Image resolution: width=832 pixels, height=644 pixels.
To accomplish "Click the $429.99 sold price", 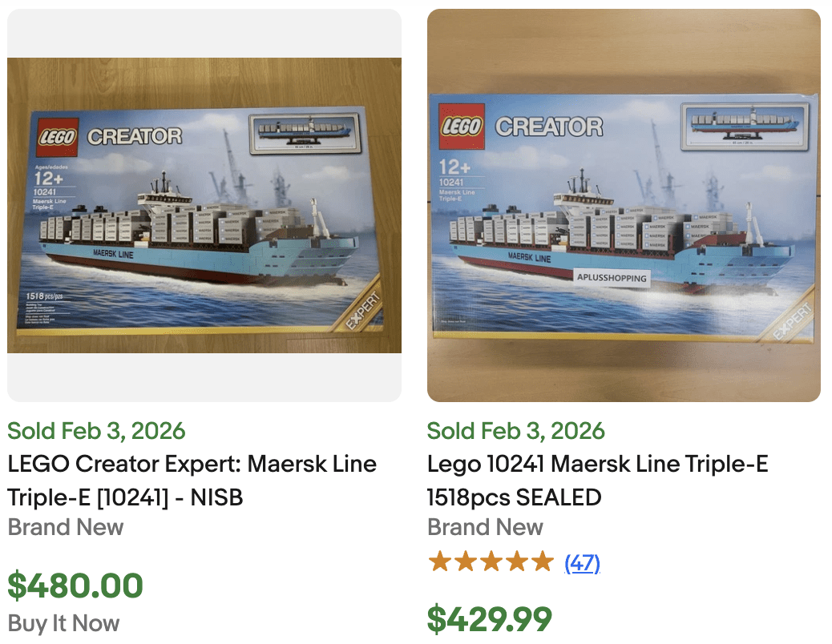I will click(x=489, y=619).
